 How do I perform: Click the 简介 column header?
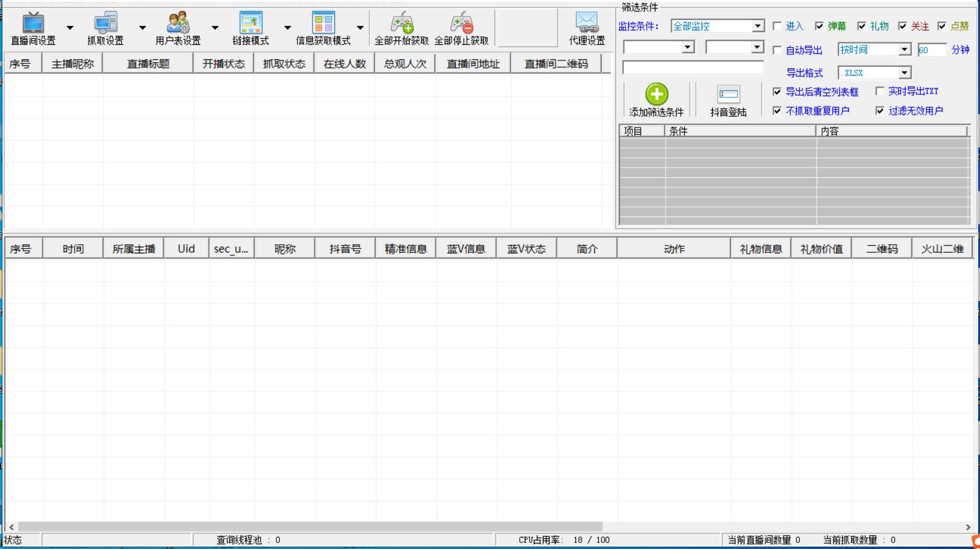point(587,249)
